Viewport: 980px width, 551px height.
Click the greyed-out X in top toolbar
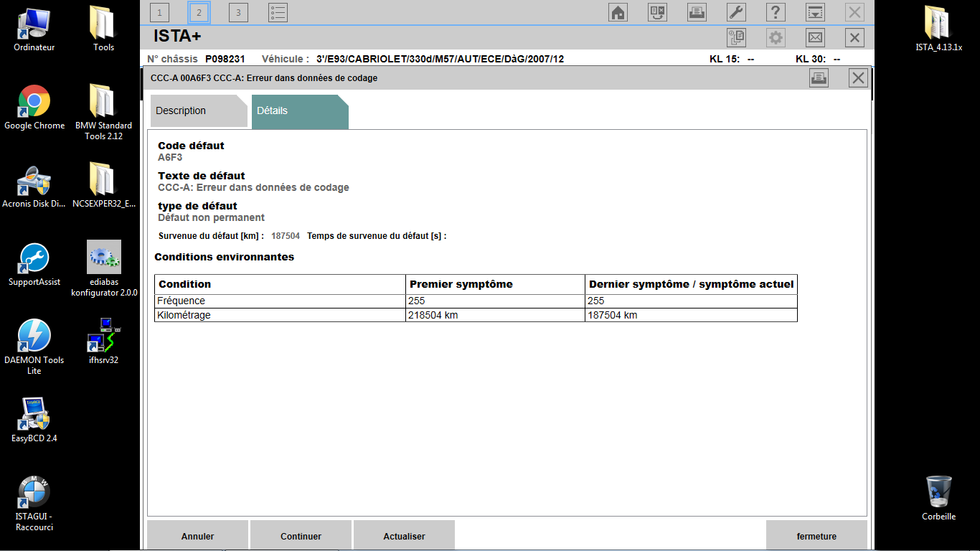point(854,12)
